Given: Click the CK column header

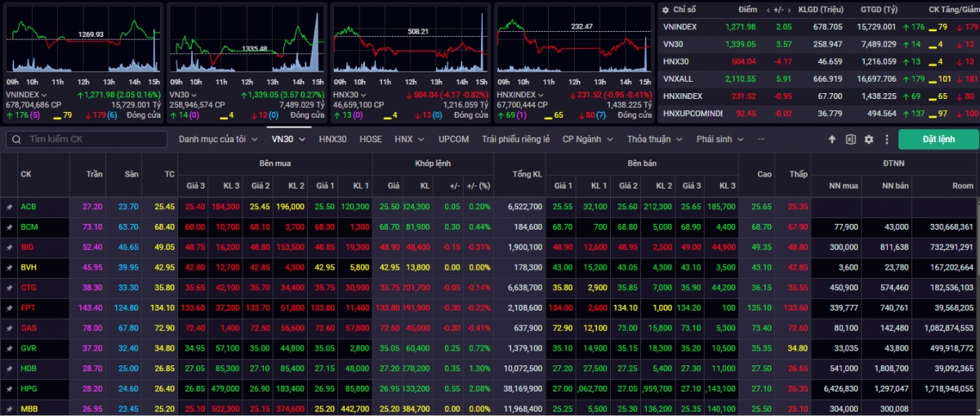Looking at the screenshot, I should 26,174.
